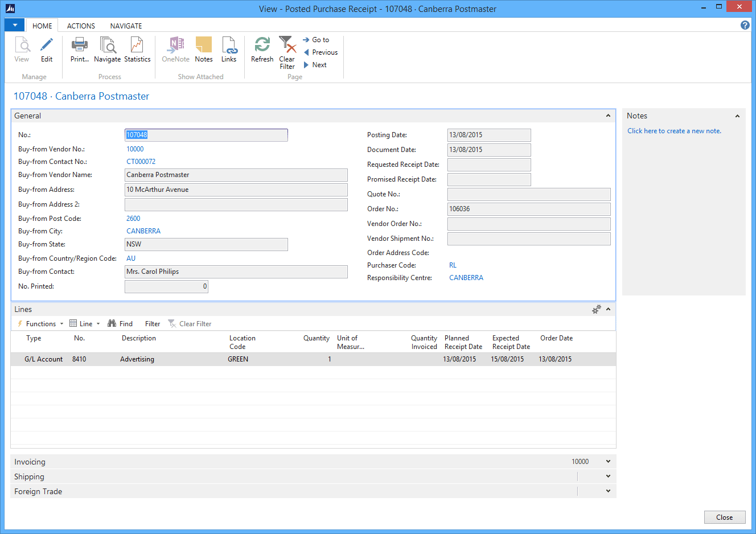Click Responsibility Centre CANBERRA link
The width and height of the screenshot is (756, 534).
[x=466, y=278]
